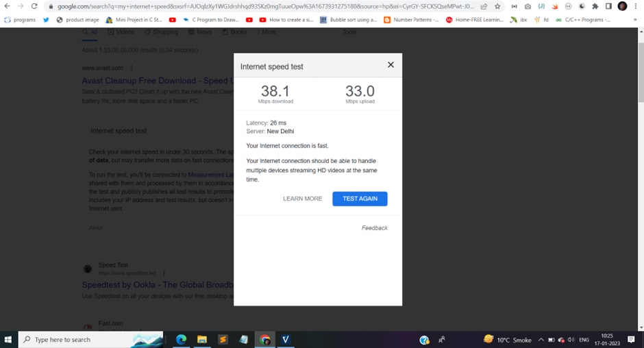This screenshot has width=644, height=348.
Task: Open the People icon on taskbar
Action: (442, 340)
